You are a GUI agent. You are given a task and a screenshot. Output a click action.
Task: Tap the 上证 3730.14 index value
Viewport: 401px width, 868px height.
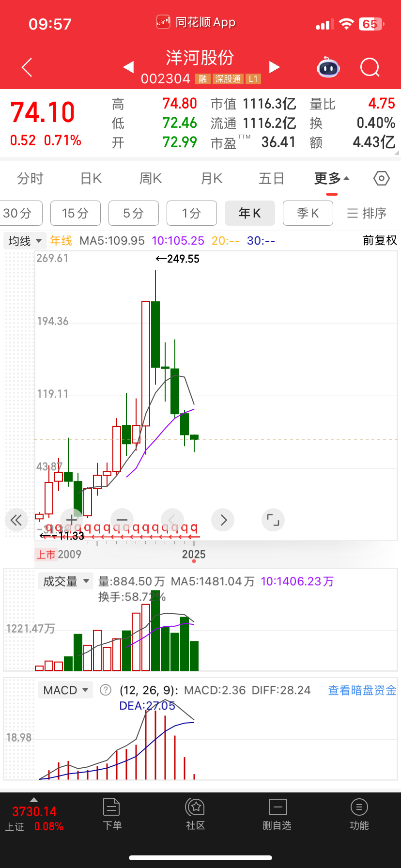coord(34,811)
